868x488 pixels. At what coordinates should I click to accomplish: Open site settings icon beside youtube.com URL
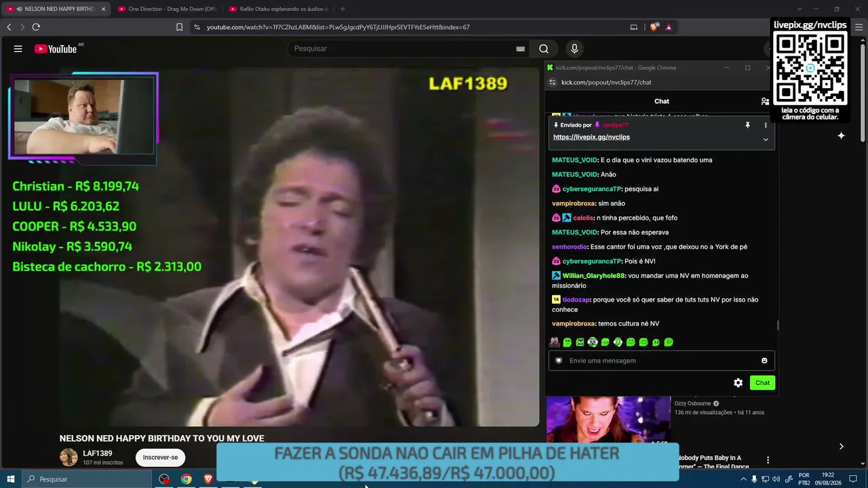click(197, 27)
